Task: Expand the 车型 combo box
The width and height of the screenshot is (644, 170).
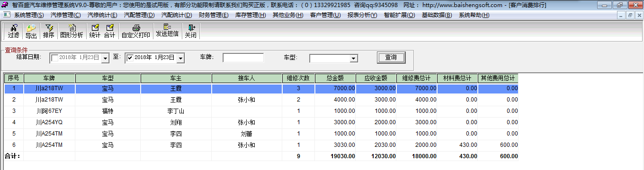Action: [x=353, y=58]
